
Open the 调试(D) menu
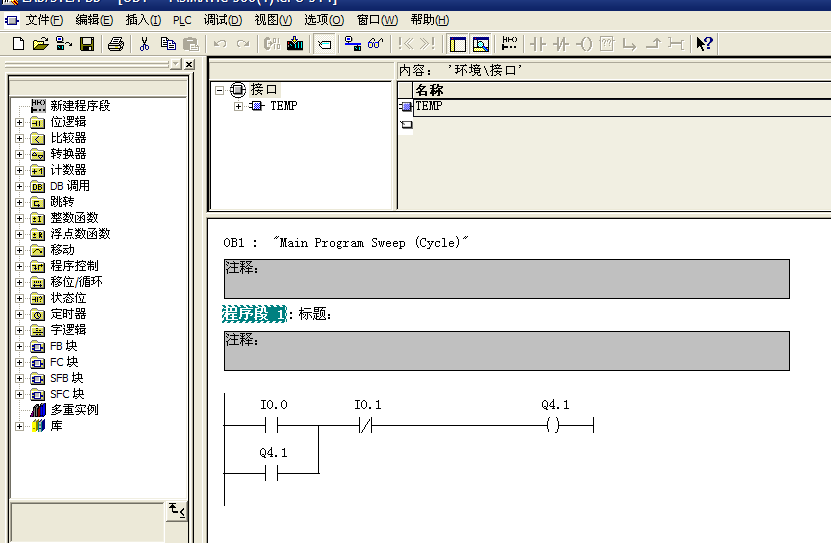[222, 20]
